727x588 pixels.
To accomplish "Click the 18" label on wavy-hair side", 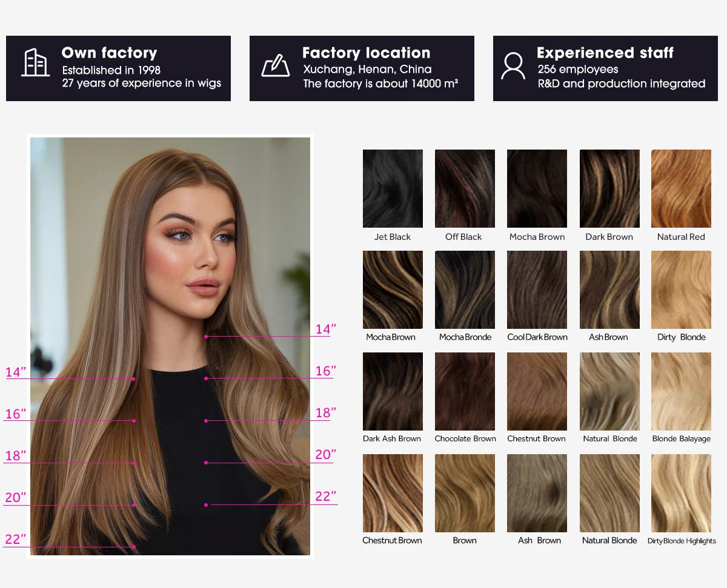I will 326,413.
